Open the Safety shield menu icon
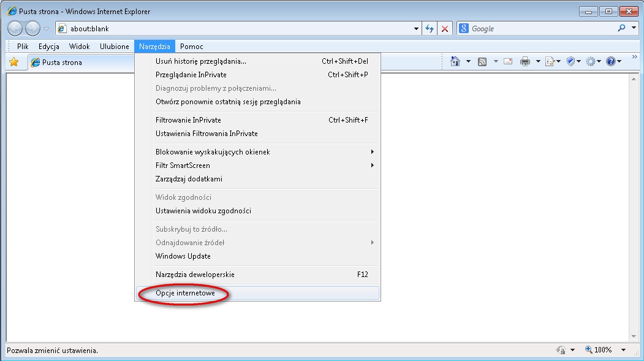 (570, 61)
